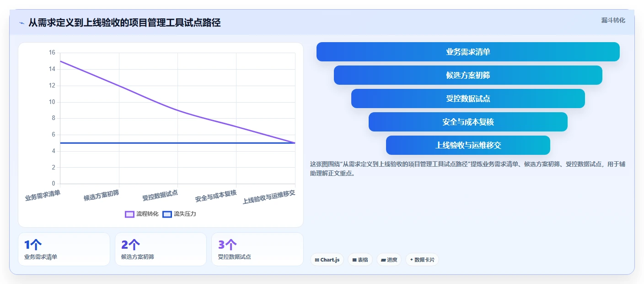The width and height of the screenshot is (644, 284).
Task: Click the 表格 tag chip
Action: pyautogui.click(x=360, y=260)
